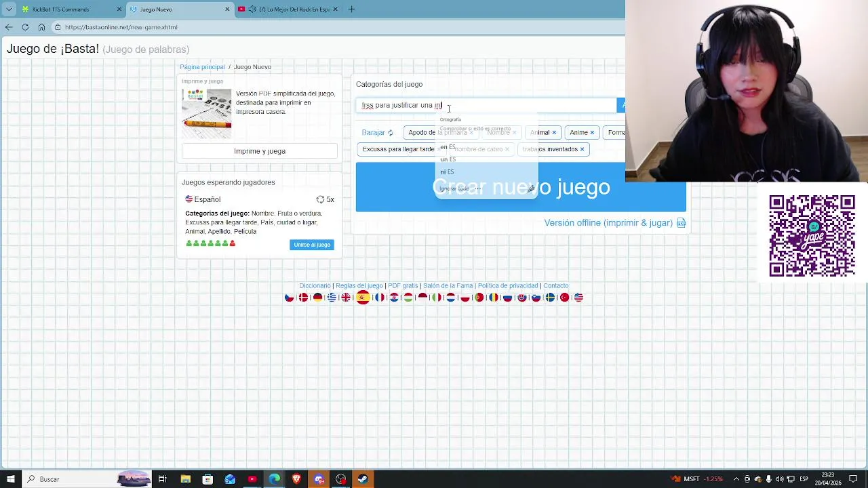Click the Unirse al juego button

click(312, 245)
